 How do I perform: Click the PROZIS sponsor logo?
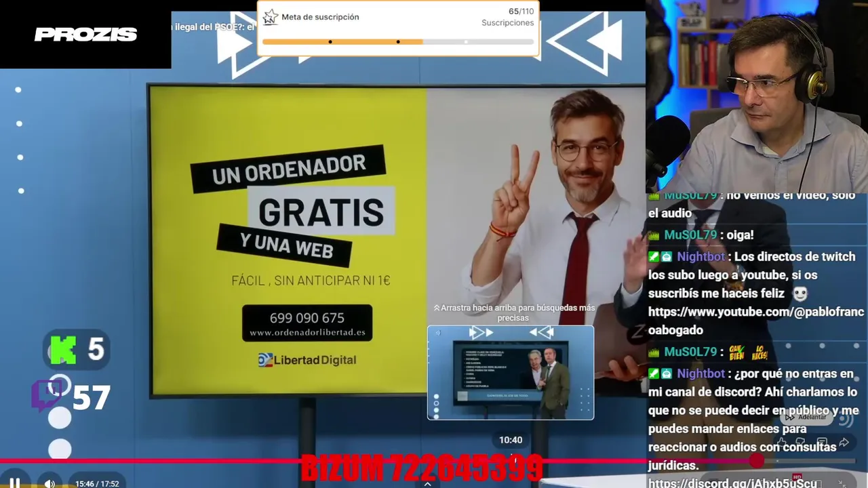tap(85, 35)
